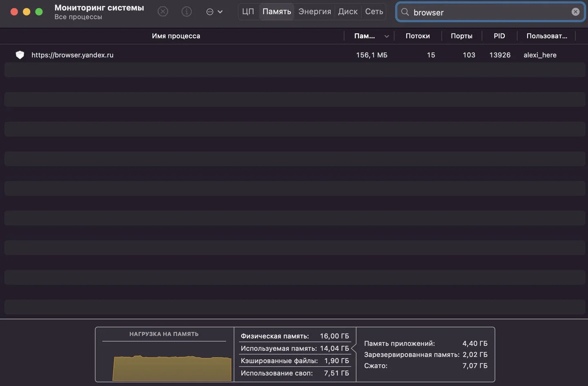Select the https://browser.yandex.ru process row
The width and height of the screenshot is (588, 386).
[x=294, y=55]
